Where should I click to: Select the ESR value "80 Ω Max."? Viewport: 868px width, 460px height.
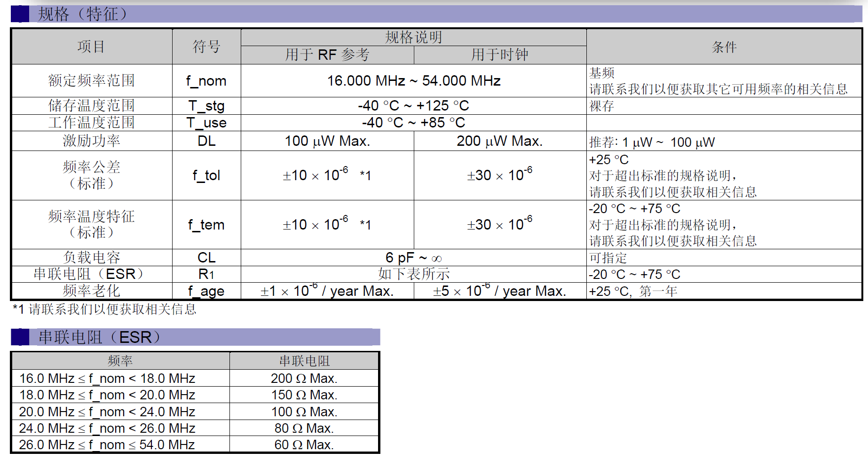(304, 428)
